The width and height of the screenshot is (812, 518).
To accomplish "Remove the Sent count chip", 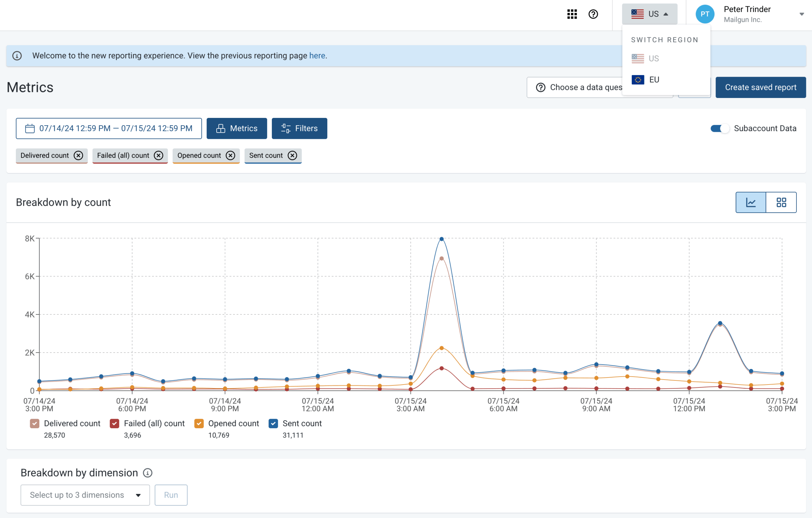I will 292,155.
